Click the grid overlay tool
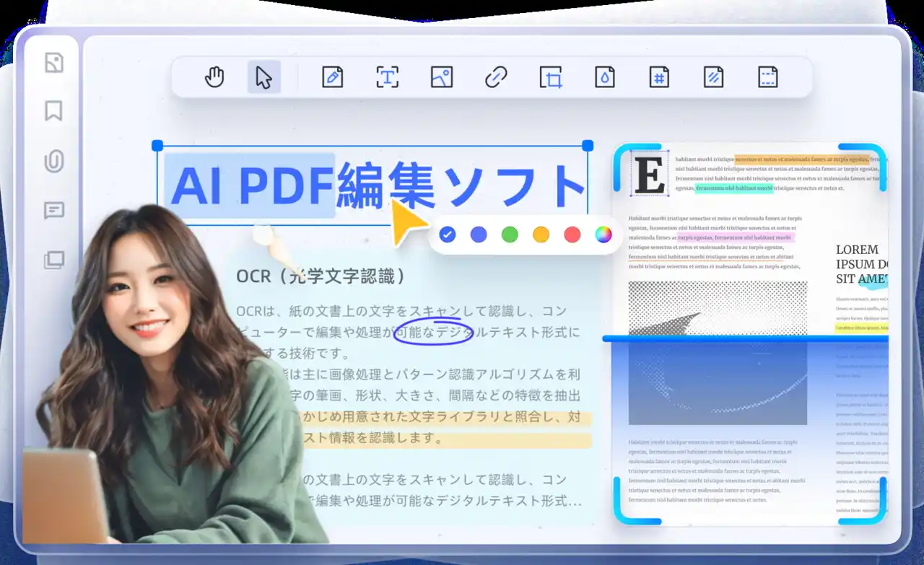 click(658, 77)
